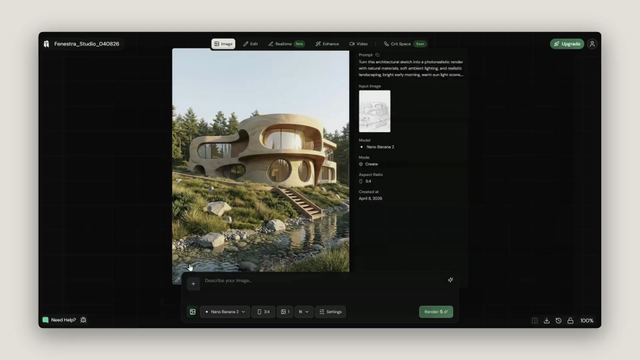640x360 pixels.
Task: Open the input sketch thumbnail
Action: pyautogui.click(x=374, y=111)
